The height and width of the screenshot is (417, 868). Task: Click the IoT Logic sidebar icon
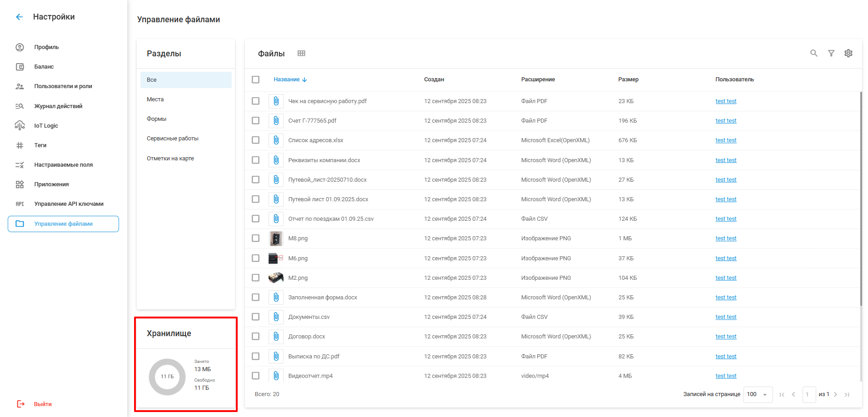[20, 125]
